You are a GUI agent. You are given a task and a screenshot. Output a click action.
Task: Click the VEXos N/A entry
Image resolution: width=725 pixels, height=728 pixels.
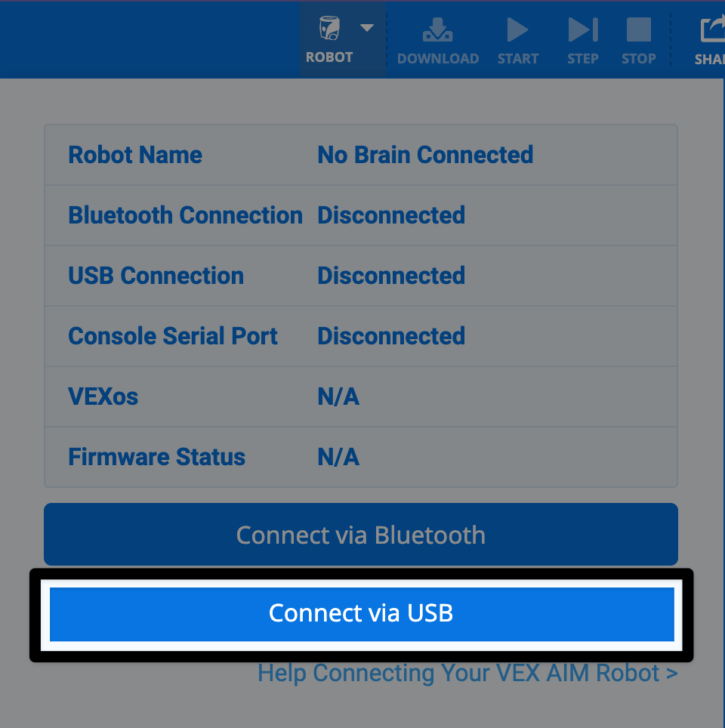(x=361, y=396)
